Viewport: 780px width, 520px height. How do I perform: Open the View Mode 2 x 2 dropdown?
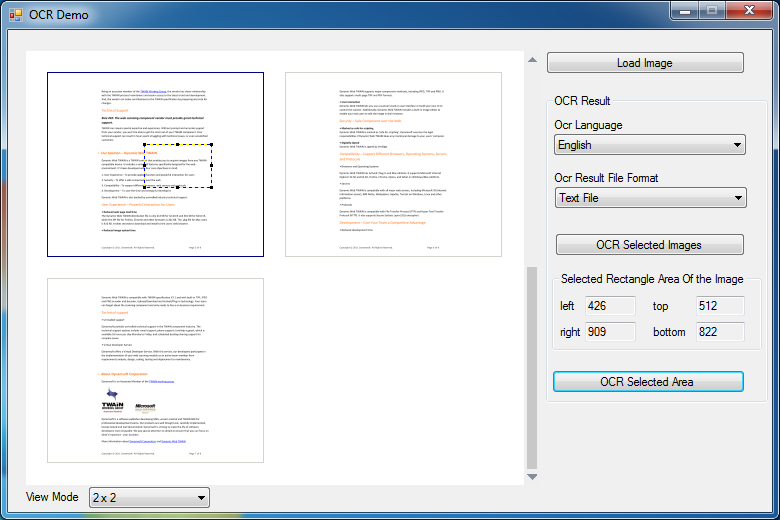tap(149, 497)
